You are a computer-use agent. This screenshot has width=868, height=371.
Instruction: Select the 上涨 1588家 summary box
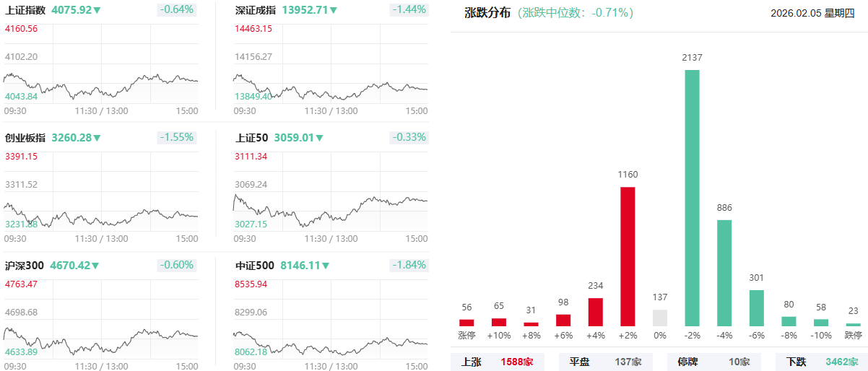point(498,362)
